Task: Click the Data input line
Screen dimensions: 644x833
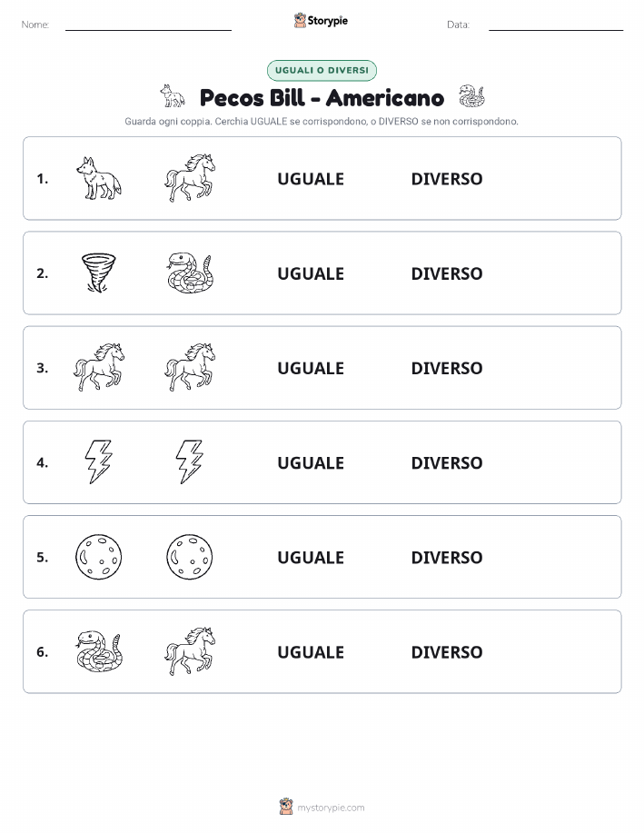Action: pyautogui.click(x=556, y=25)
